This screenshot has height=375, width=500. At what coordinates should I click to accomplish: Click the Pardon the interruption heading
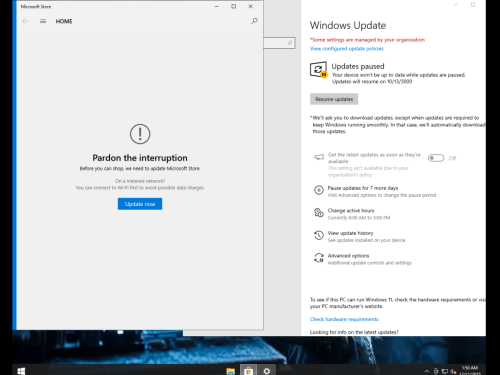[x=140, y=158]
